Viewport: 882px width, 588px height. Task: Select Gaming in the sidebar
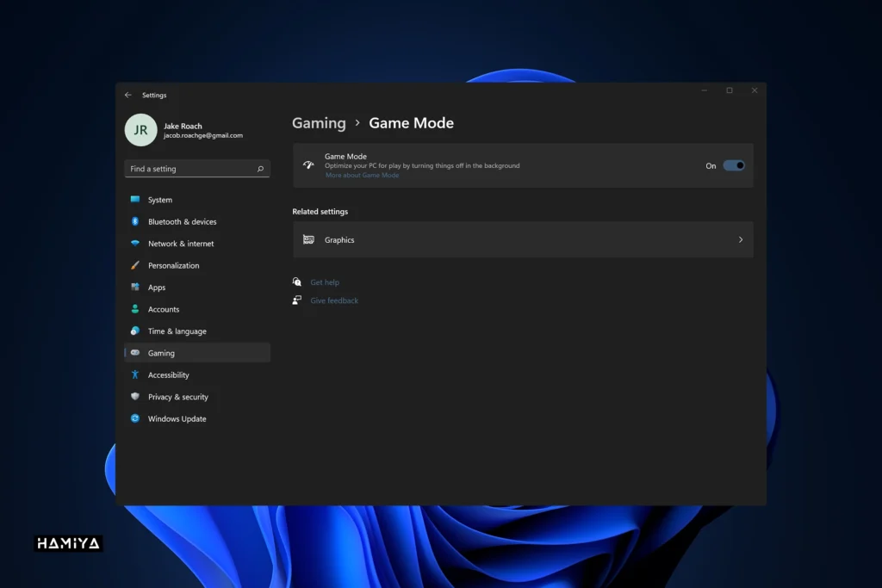[161, 353]
